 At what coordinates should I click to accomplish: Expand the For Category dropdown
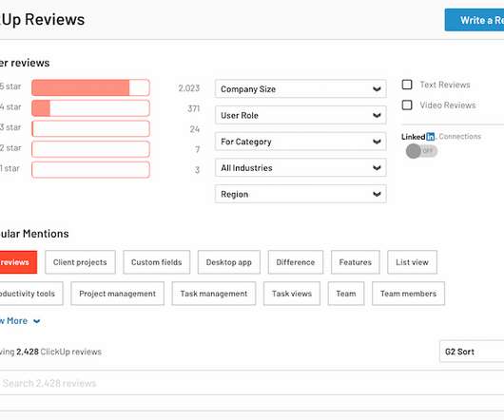click(x=300, y=142)
